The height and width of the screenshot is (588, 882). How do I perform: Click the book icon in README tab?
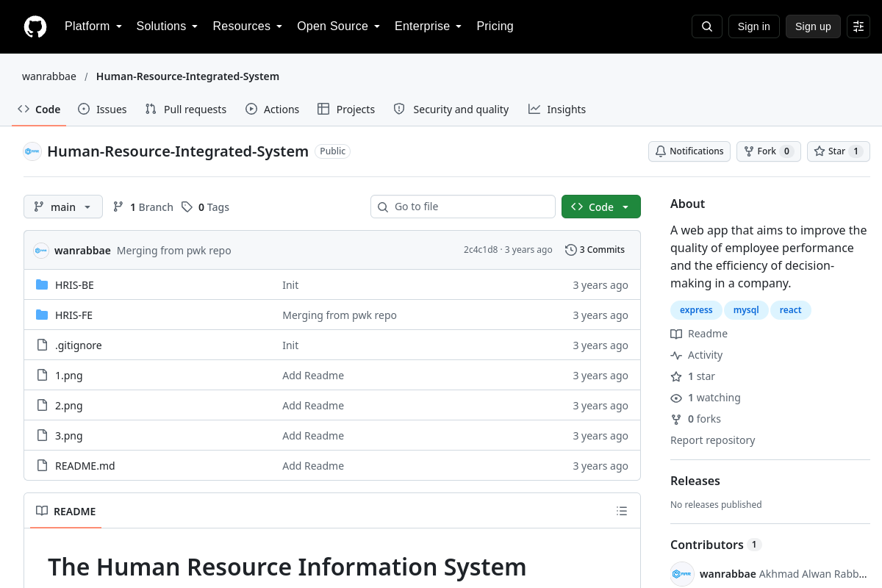pos(42,511)
